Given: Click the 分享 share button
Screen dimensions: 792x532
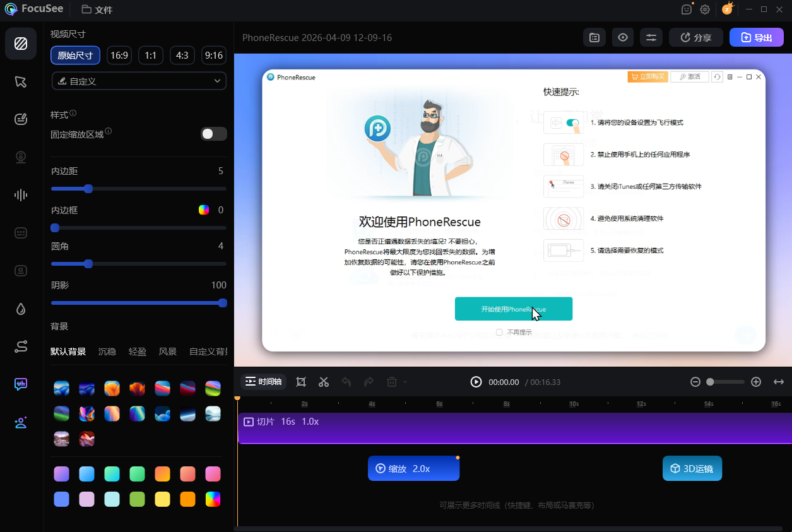Looking at the screenshot, I should click(x=696, y=38).
